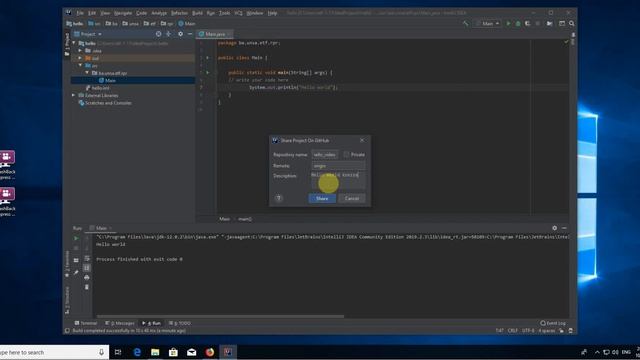The height and width of the screenshot is (360, 640).
Task: Collapse the hello project root node
Action: pos(74,43)
